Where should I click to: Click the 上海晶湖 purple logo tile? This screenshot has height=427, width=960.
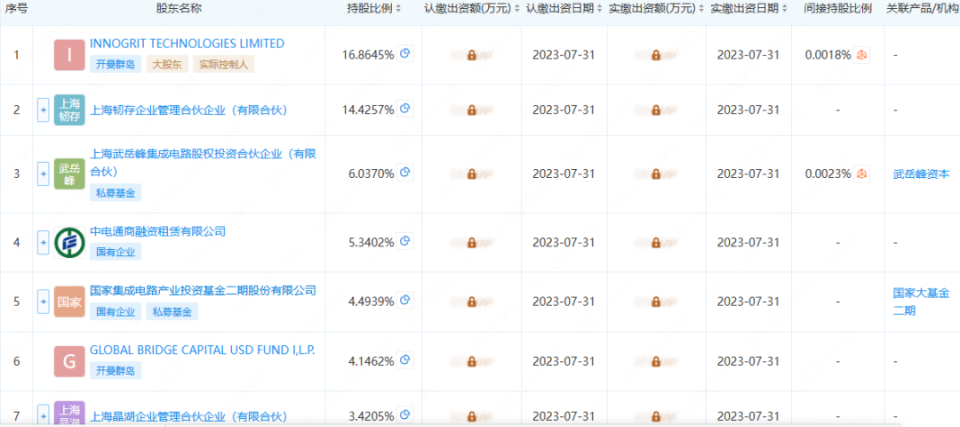pyautogui.click(x=69, y=414)
